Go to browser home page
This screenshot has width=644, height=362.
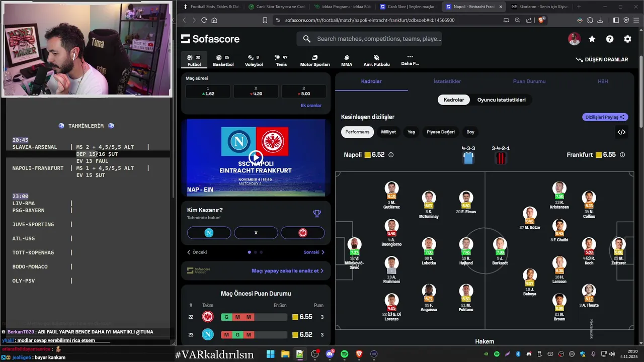(x=214, y=20)
